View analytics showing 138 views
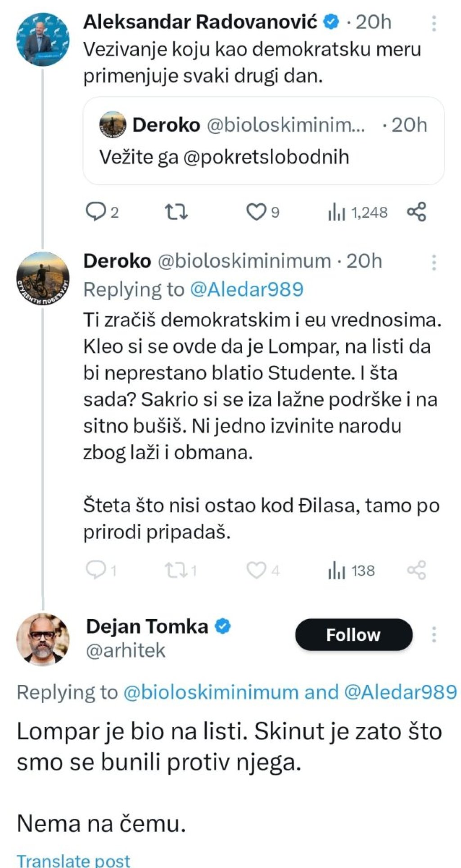This screenshot has width=461, height=868. point(351,571)
